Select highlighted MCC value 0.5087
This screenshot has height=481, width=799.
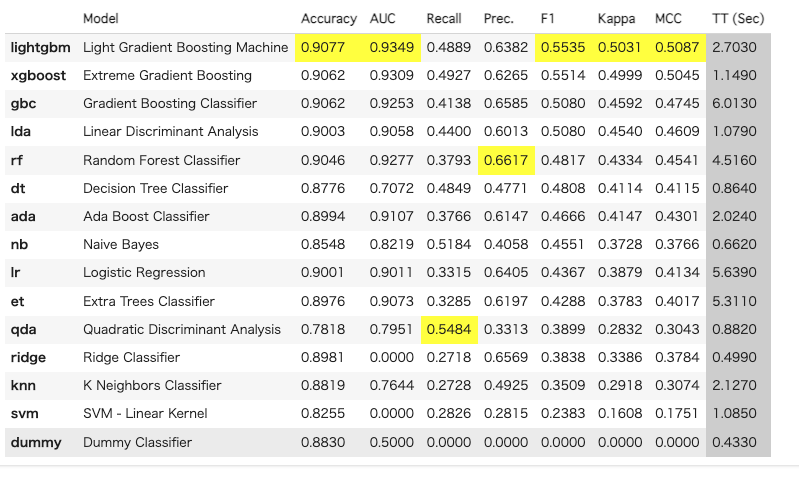pyautogui.click(x=676, y=47)
